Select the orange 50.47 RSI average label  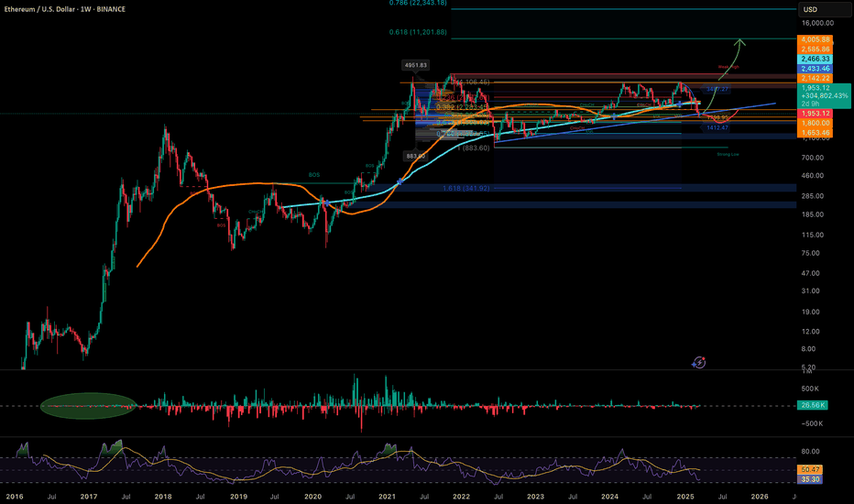click(x=810, y=469)
